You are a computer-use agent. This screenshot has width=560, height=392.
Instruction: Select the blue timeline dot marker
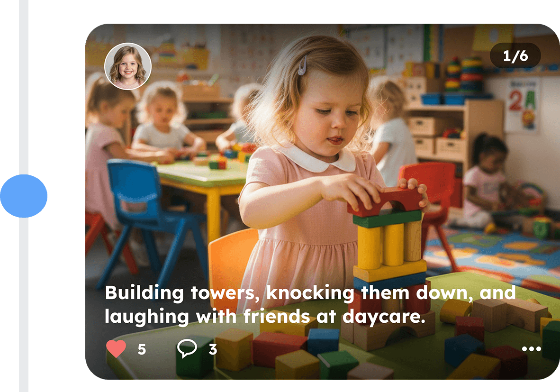coord(24,196)
